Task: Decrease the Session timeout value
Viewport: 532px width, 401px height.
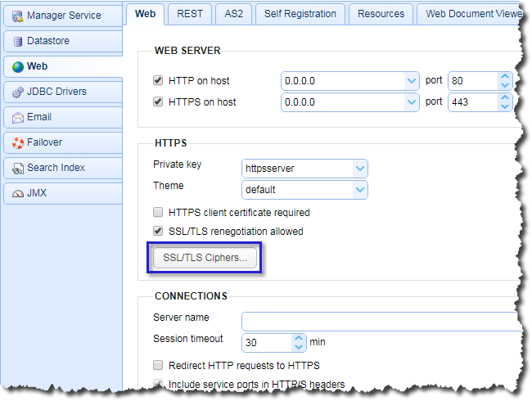Action: (299, 347)
